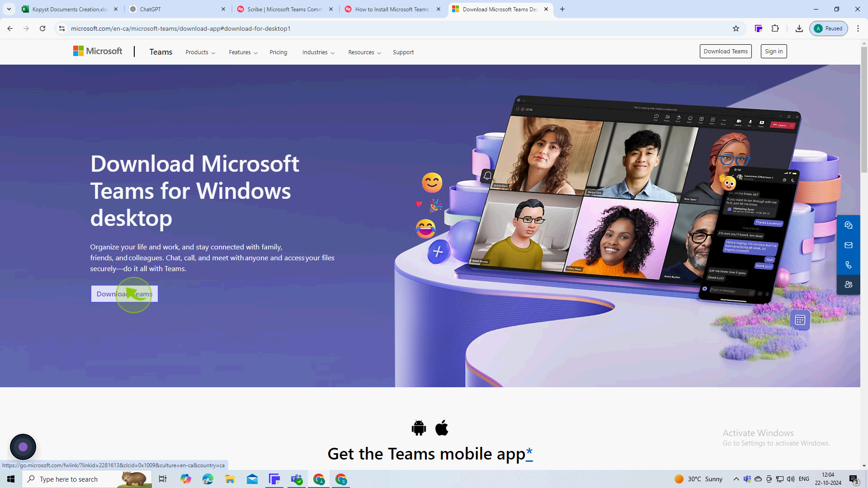Reload the current page
The height and width of the screenshot is (488, 868).
tap(42, 28)
